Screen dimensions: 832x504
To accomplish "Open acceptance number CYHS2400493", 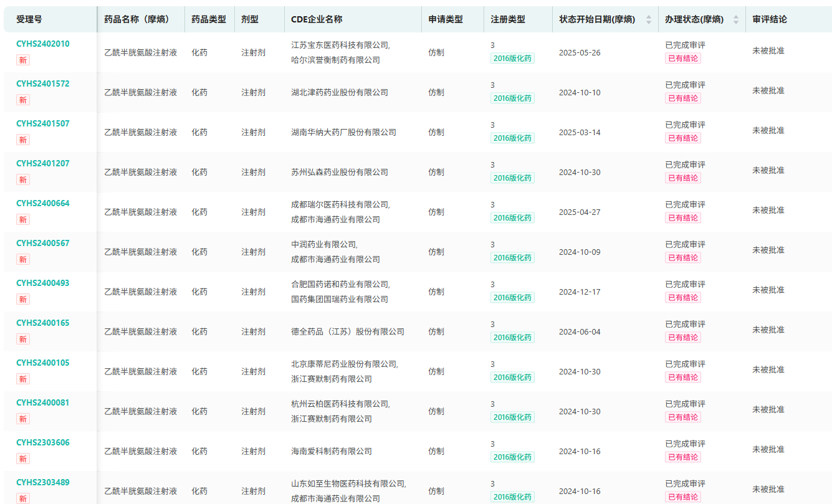I will [43, 283].
